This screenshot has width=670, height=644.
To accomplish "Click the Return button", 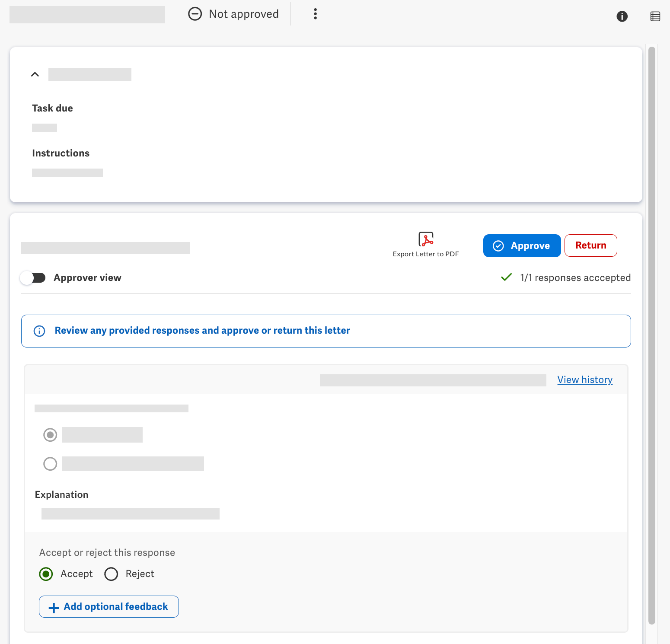I will (x=590, y=245).
